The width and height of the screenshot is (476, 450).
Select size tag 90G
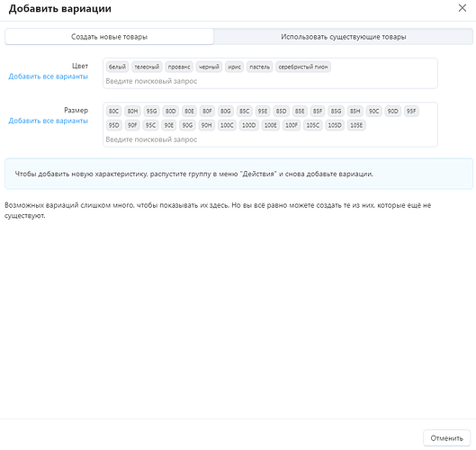click(187, 125)
